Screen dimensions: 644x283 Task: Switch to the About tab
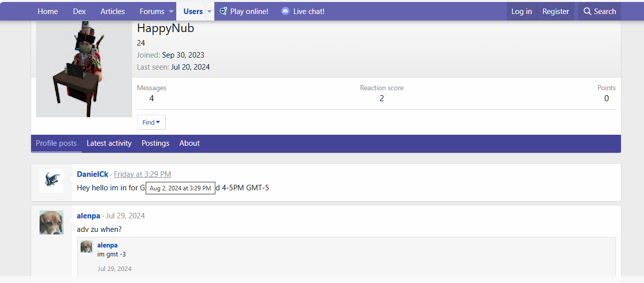[189, 143]
